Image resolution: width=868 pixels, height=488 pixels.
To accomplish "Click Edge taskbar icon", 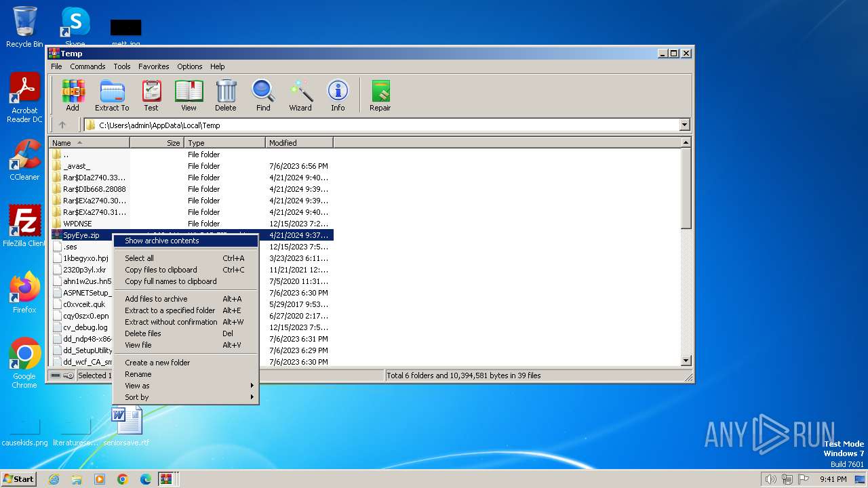I will [x=145, y=479].
